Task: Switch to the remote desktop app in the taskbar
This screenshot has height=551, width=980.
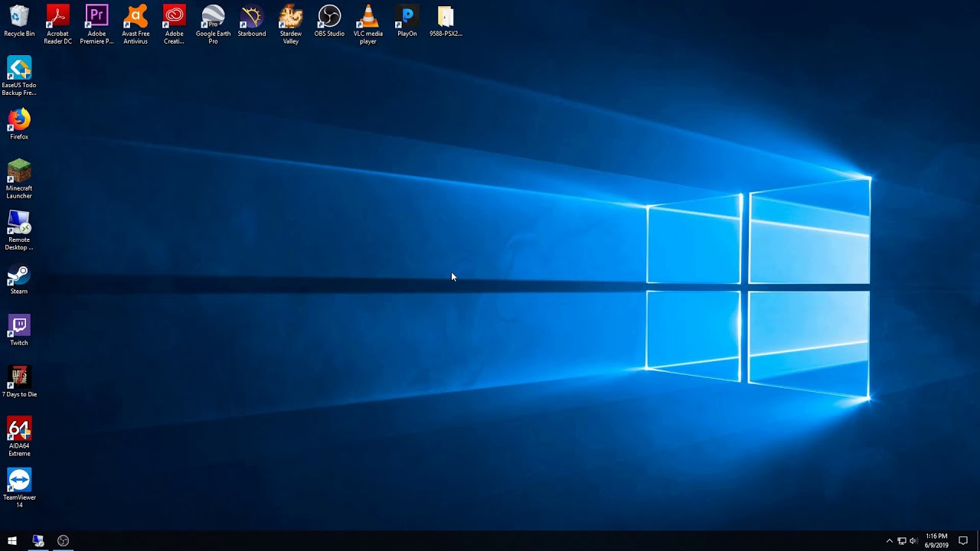Action: point(38,541)
